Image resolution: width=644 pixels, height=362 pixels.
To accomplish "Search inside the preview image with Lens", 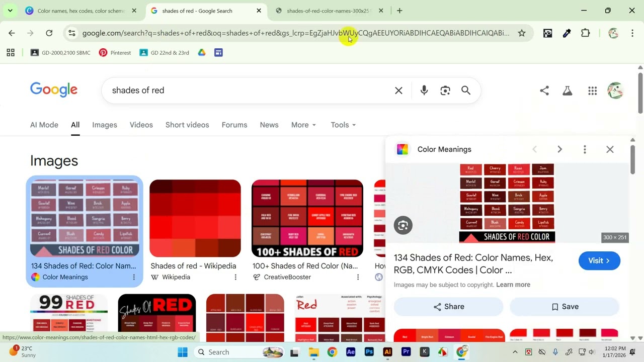I will (x=403, y=225).
